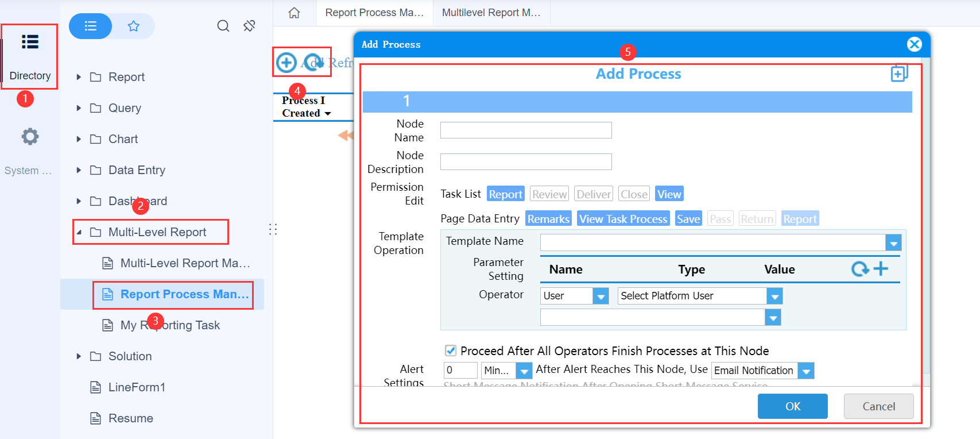
Task: Go to home tab icon
Action: pos(294,13)
